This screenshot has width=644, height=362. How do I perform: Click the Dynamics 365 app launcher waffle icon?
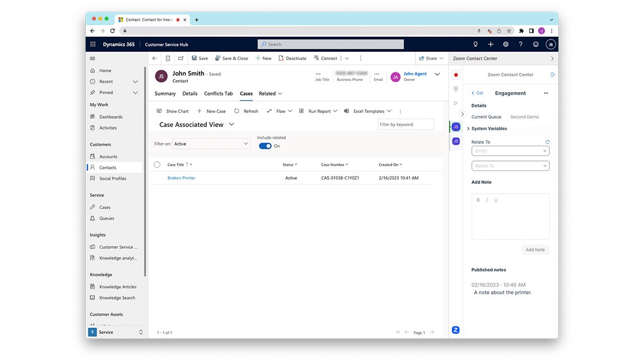93,44
